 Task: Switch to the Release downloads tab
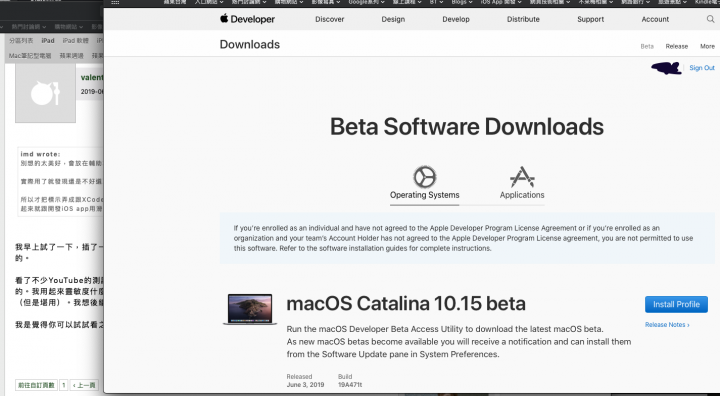pos(676,46)
